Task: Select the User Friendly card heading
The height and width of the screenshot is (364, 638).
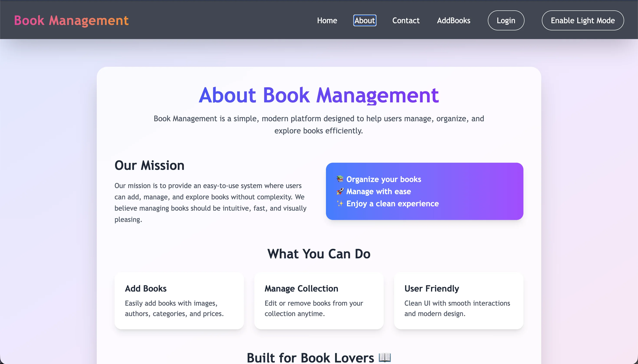Action: (x=431, y=288)
